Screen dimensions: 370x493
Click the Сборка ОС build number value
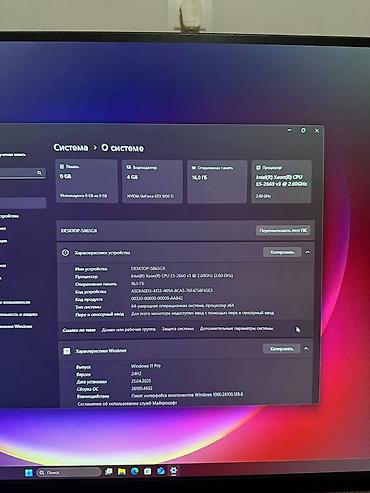pyautogui.click(x=142, y=388)
